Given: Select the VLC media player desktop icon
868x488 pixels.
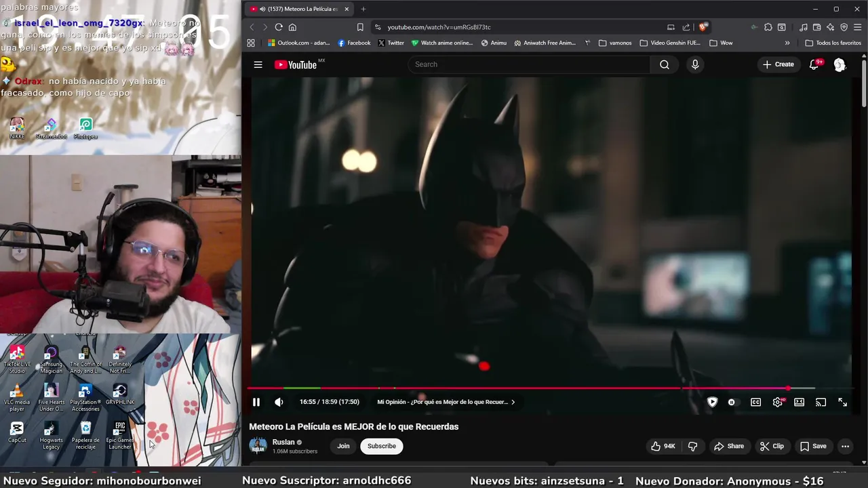Looking at the screenshot, I should [x=17, y=399].
